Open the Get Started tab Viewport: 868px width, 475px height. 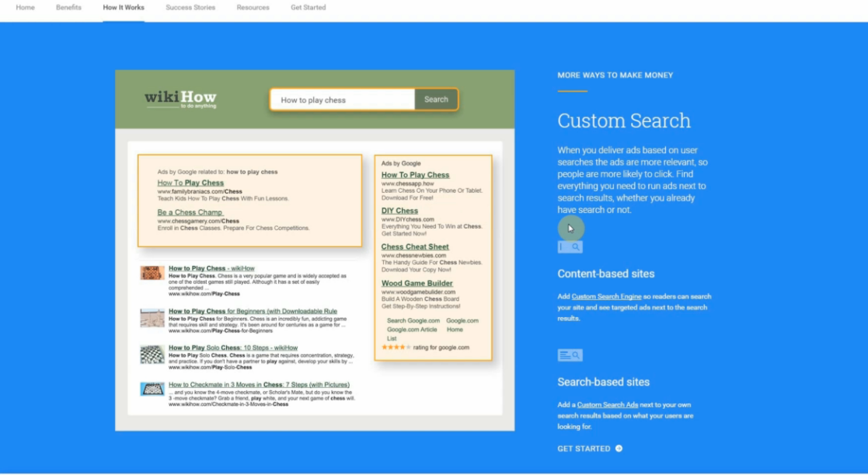point(309,7)
